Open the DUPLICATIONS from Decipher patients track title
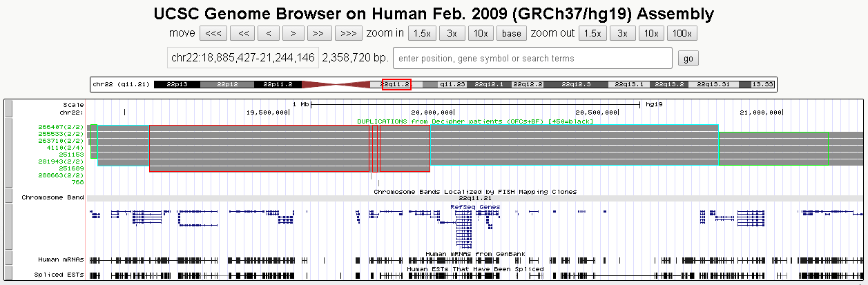This screenshot has width=868, height=285. pyautogui.click(x=474, y=121)
